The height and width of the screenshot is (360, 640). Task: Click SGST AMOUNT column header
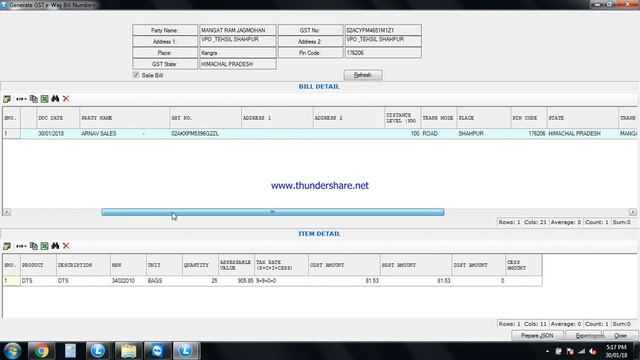click(416, 265)
